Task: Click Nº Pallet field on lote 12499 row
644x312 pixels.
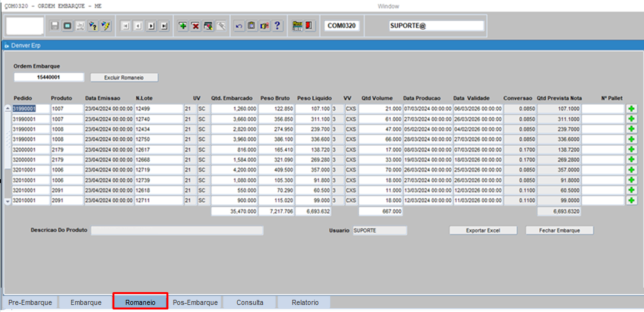Action: pos(603,108)
